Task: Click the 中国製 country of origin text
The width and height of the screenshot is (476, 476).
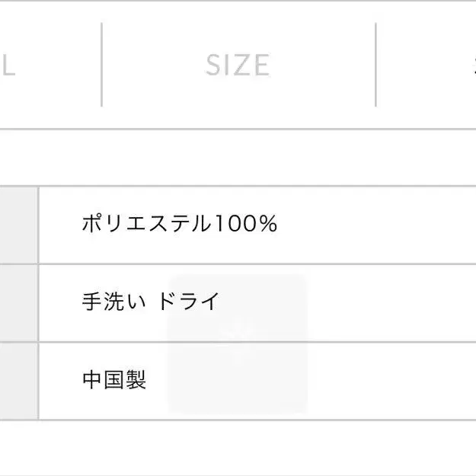Action: (x=113, y=379)
